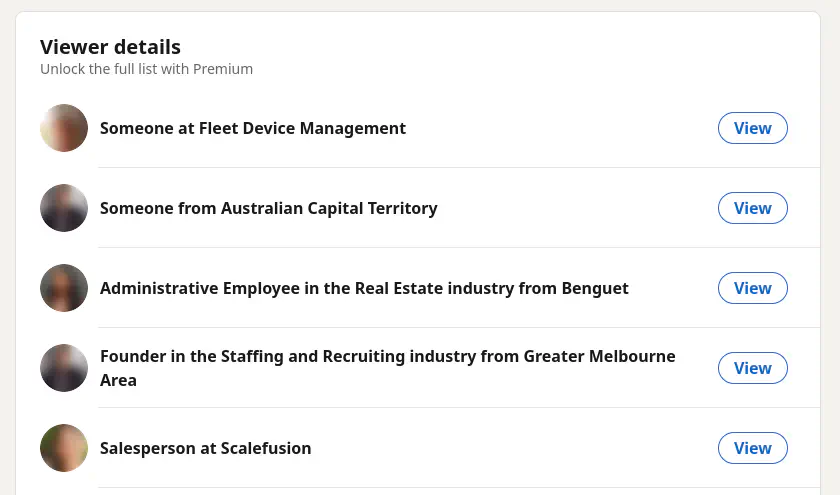
Task: Click View beside the Administrative Employee from Benguet
Action: pos(752,288)
